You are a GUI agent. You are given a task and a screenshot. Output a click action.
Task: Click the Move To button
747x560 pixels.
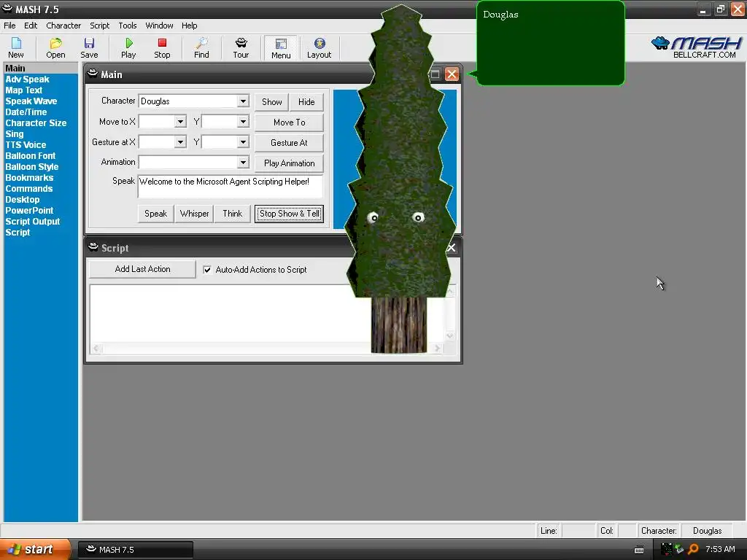point(289,122)
